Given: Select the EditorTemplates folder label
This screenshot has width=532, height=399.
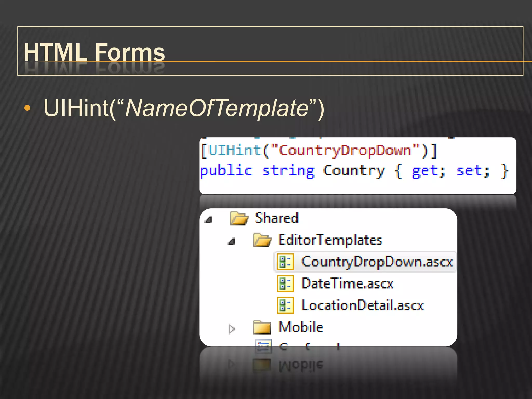Looking at the screenshot, I should [330, 240].
